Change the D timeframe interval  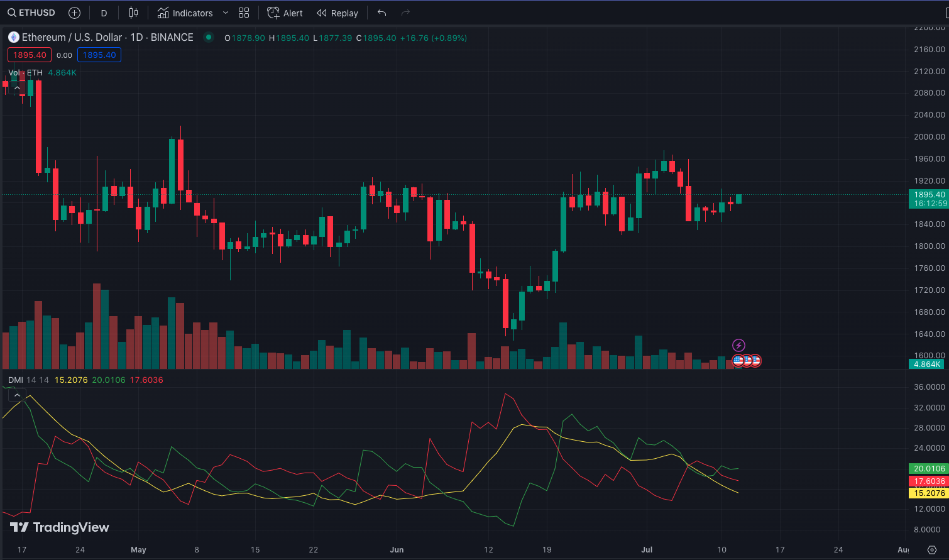pyautogui.click(x=104, y=13)
